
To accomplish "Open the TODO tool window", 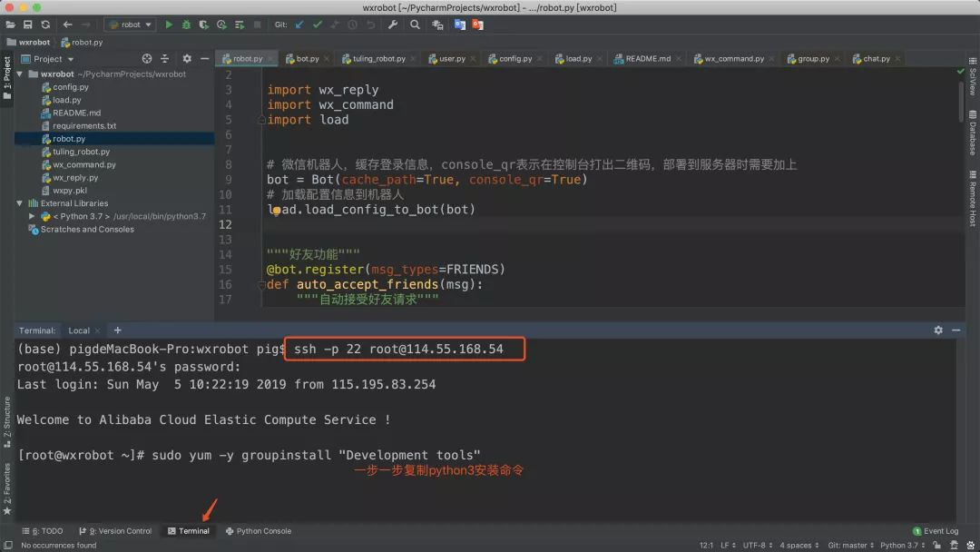I will click(x=43, y=531).
